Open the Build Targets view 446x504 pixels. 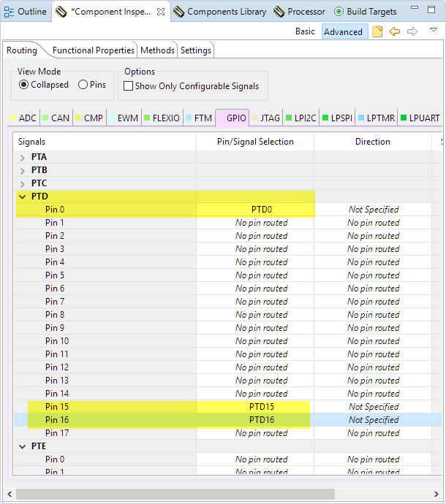coord(366,12)
